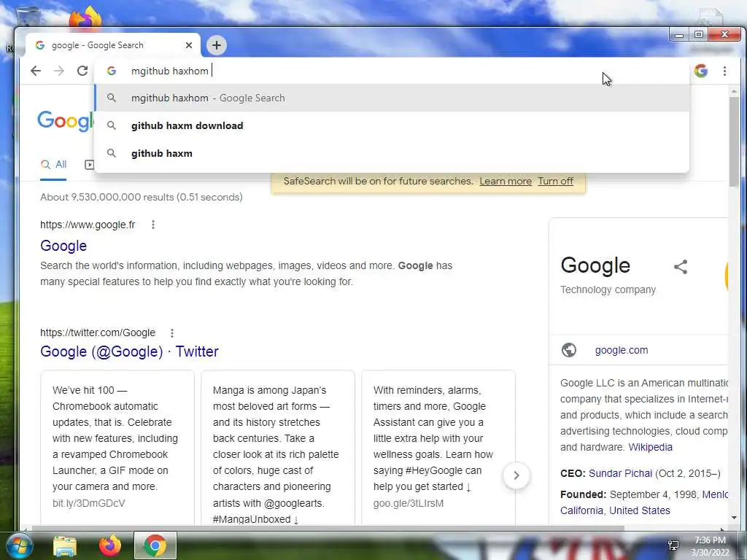Open a new tab with plus button
Image resolution: width=747 pixels, height=560 pixels.
coord(217,45)
